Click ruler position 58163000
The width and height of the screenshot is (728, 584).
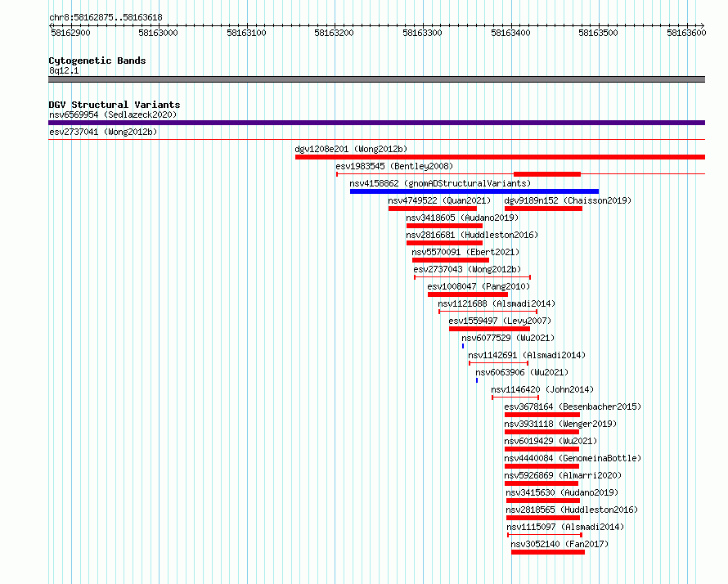159,33
